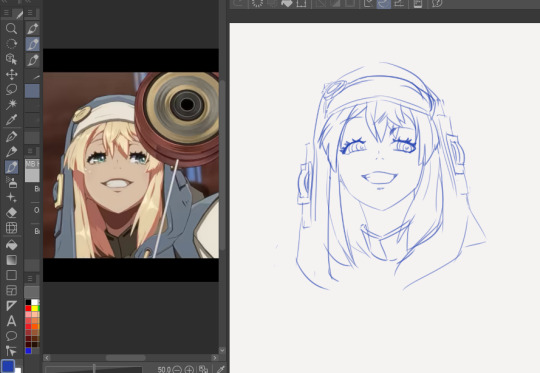
Task: Pick the yellow swatch in color set
Action: (35, 308)
